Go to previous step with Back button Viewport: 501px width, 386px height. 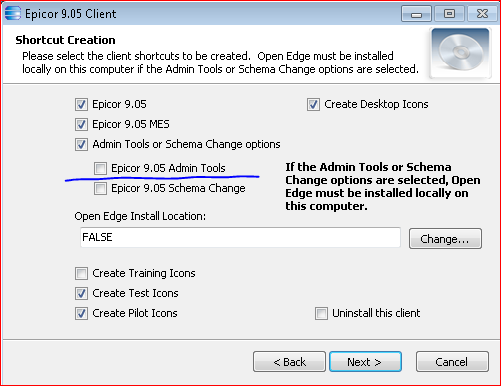click(289, 362)
